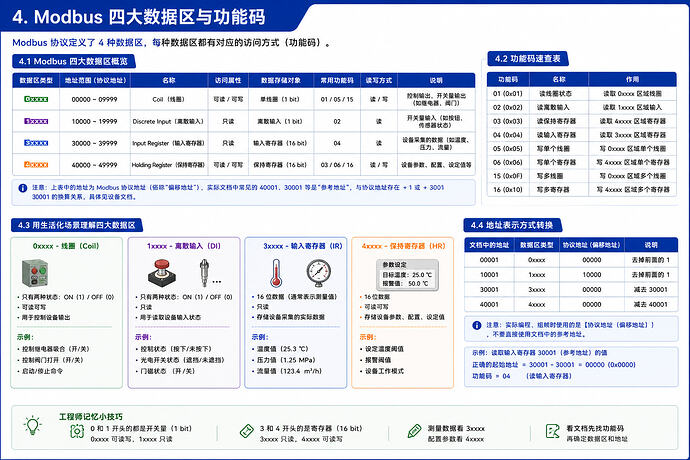Screen dimensions: 690x460
Task: Click 01 (0x01) in the function code table
Action: pos(507,93)
